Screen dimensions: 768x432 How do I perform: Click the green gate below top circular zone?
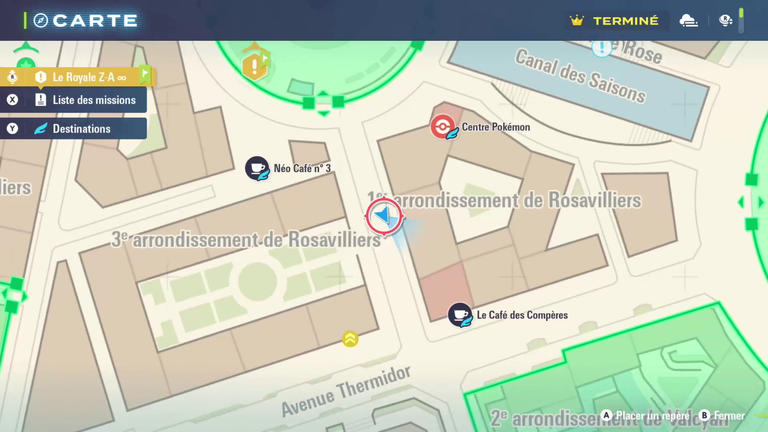323,103
